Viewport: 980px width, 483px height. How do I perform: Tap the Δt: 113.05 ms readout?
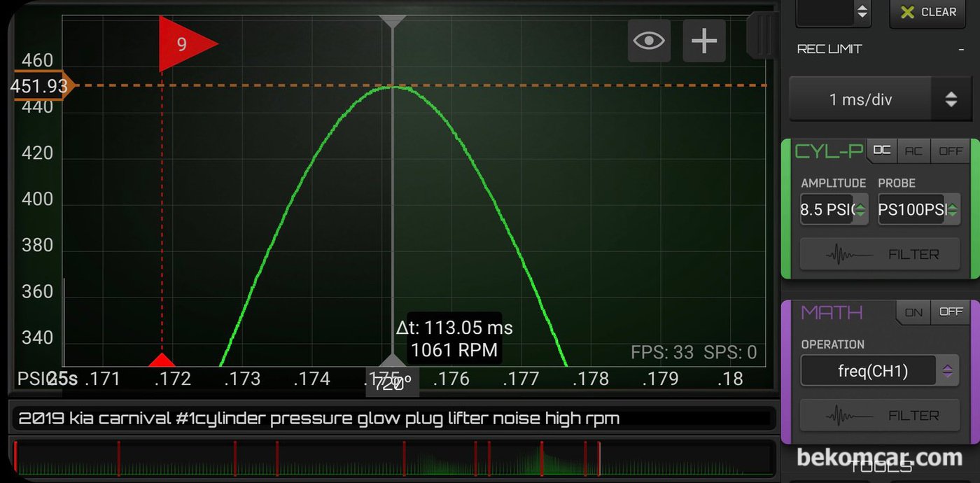click(454, 328)
